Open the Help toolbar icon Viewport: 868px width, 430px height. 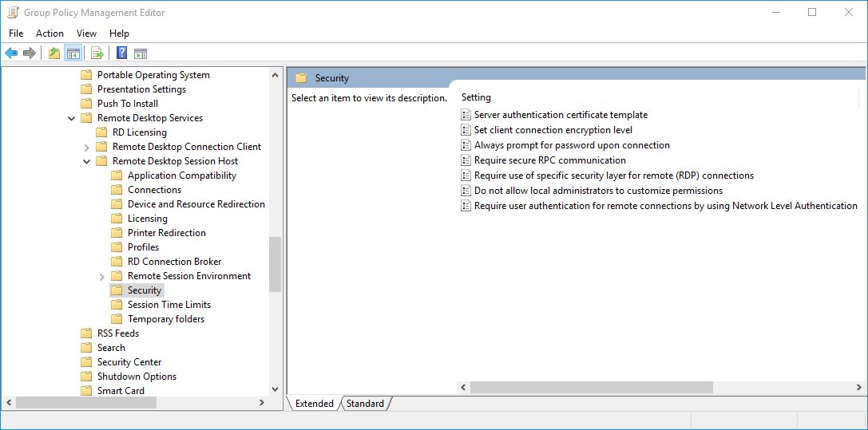(x=122, y=53)
